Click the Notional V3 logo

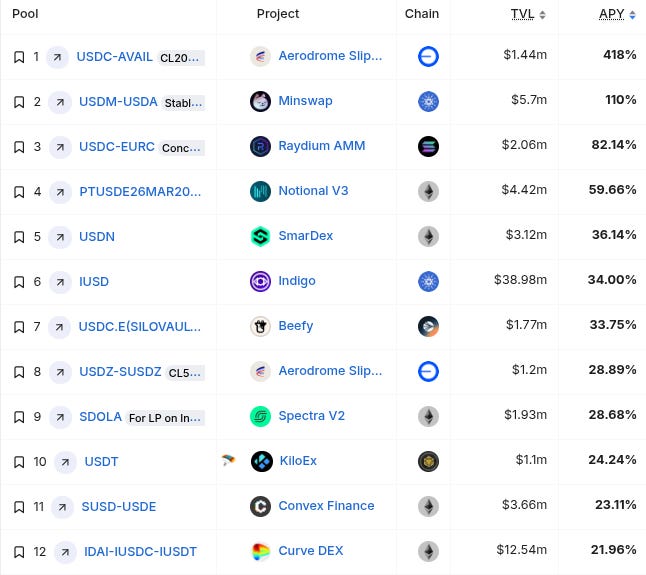(x=260, y=192)
